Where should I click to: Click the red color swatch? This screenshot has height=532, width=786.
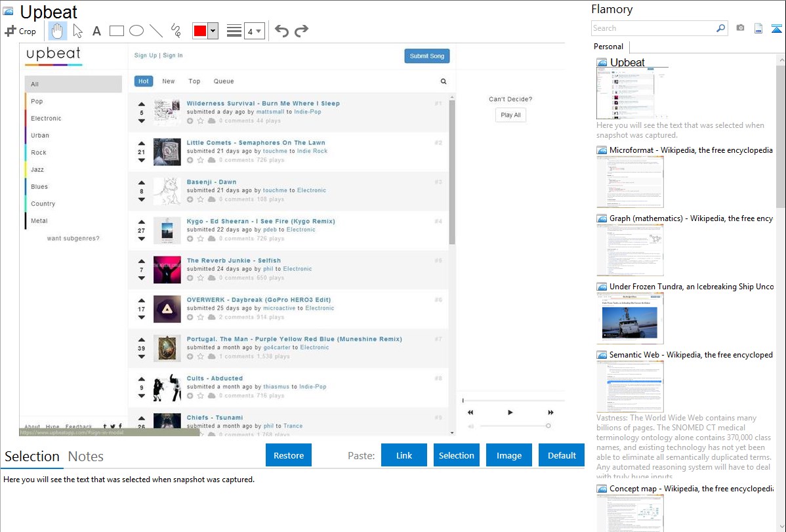point(199,31)
